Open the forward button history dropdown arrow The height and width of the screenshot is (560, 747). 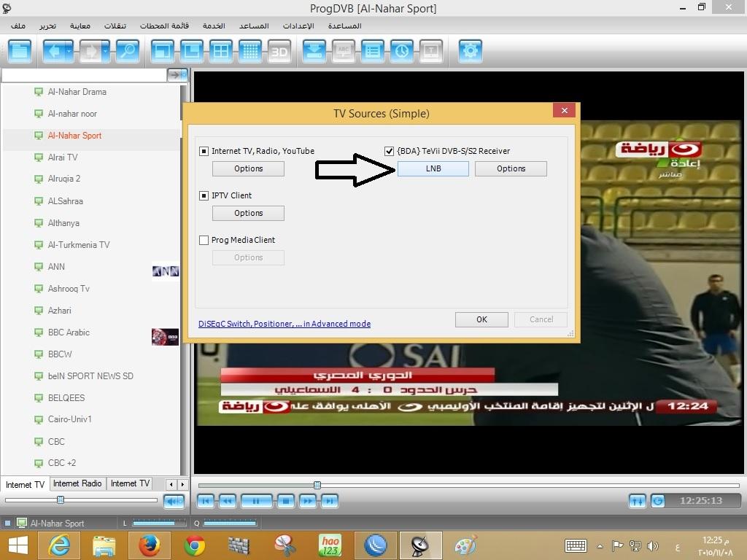(x=107, y=50)
